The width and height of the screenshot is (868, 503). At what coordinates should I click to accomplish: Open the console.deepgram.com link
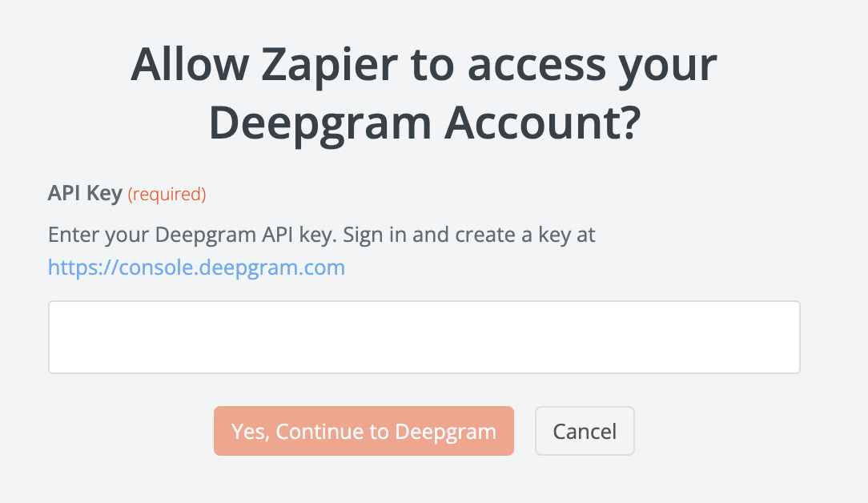[x=196, y=268]
